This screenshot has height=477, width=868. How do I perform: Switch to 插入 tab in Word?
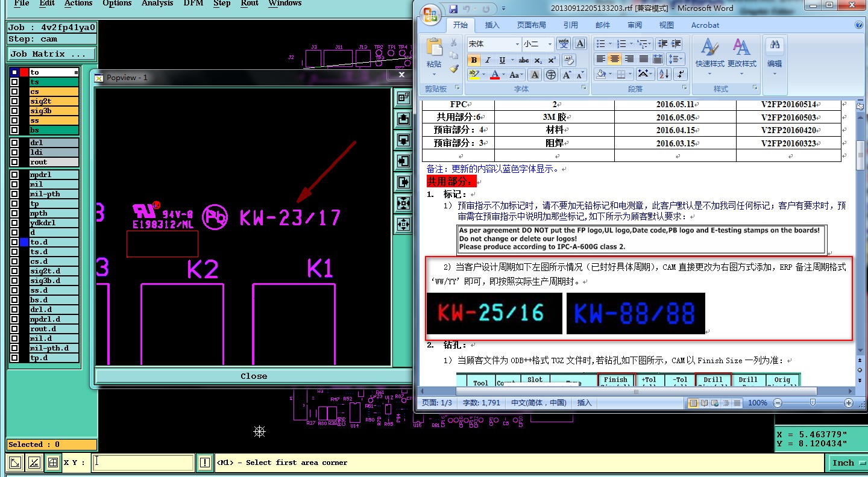[x=492, y=25]
